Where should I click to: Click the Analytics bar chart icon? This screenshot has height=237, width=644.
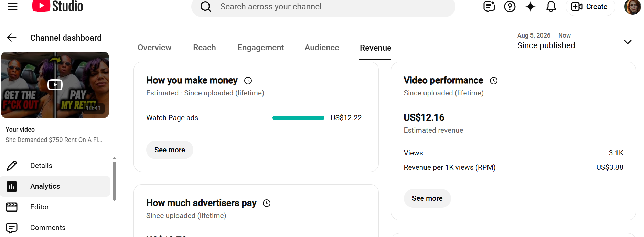pos(12,186)
